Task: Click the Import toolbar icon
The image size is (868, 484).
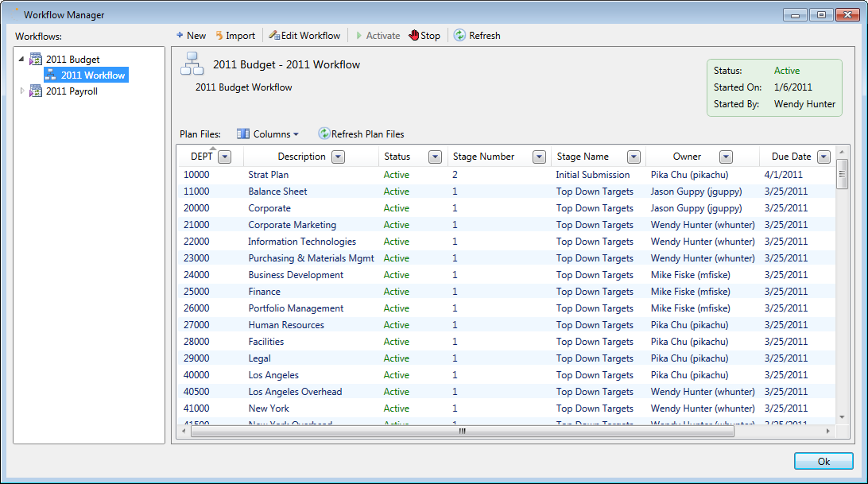Action: point(219,36)
